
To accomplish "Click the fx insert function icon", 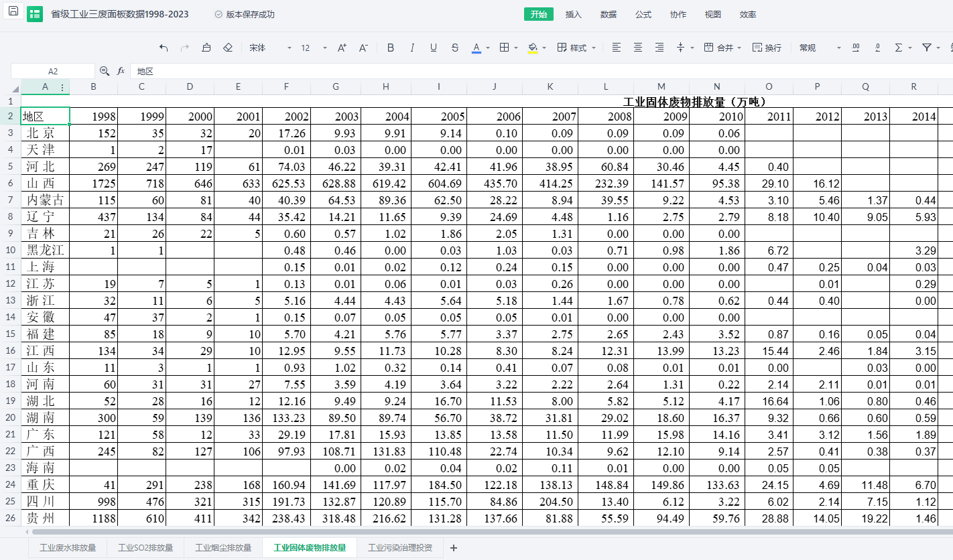I will [x=121, y=70].
